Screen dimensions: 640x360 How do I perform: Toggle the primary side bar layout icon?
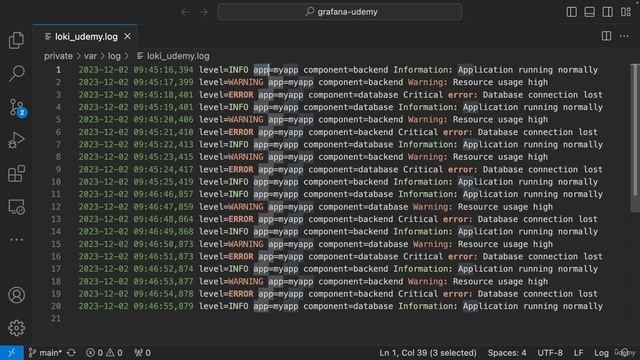point(571,12)
